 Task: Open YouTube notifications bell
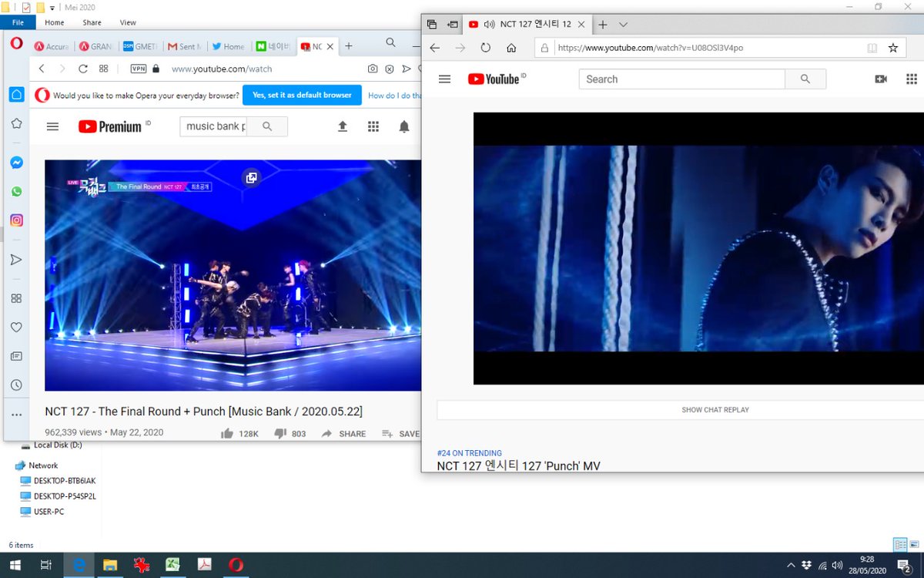[404, 126]
